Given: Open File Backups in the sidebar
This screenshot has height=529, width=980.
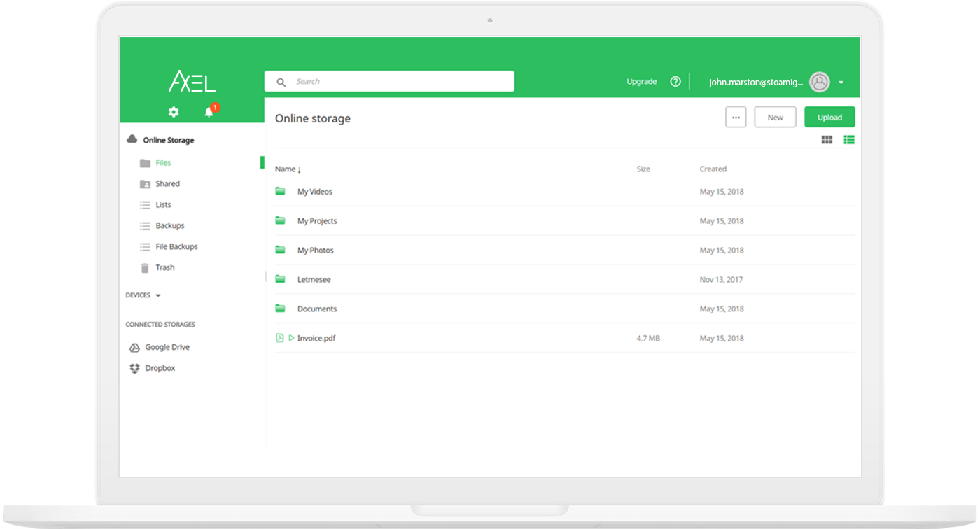Looking at the screenshot, I should pyautogui.click(x=176, y=247).
